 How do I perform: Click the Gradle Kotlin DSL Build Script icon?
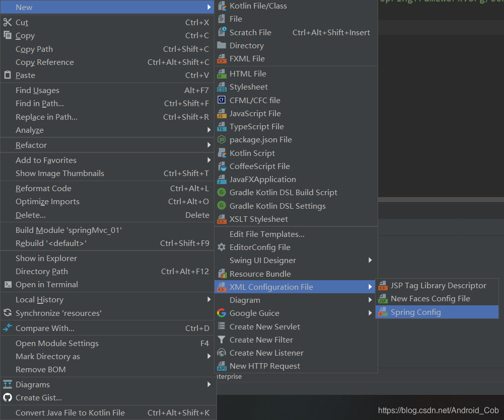(x=222, y=192)
